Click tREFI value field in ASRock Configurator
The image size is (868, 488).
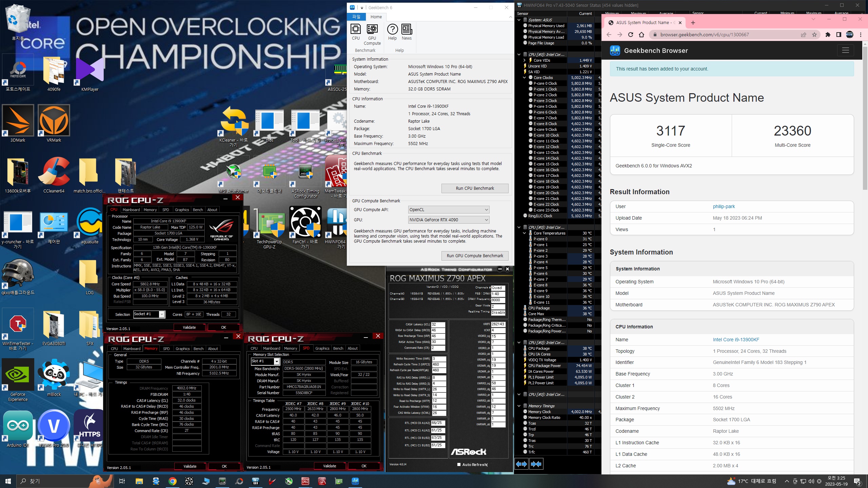coord(498,324)
